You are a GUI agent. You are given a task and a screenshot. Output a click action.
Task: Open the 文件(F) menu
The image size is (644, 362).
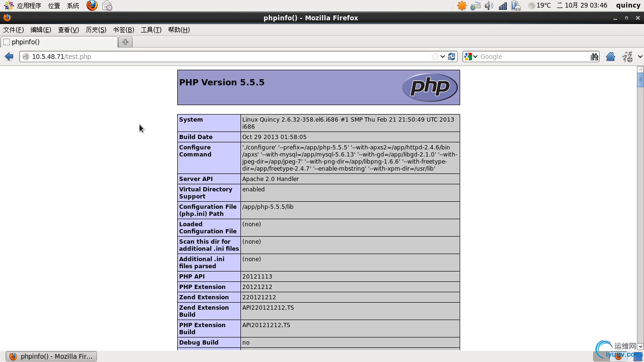click(13, 30)
